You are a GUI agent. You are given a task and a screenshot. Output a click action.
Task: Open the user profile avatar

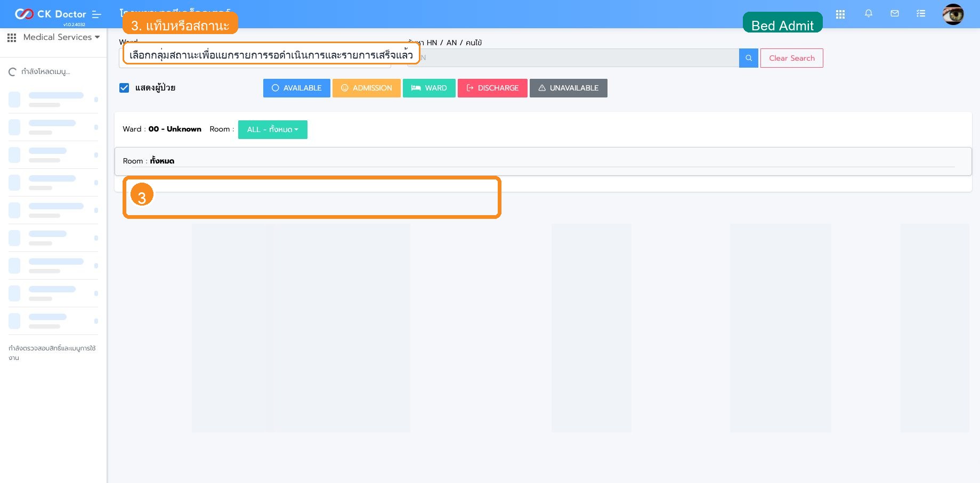pyautogui.click(x=953, y=14)
